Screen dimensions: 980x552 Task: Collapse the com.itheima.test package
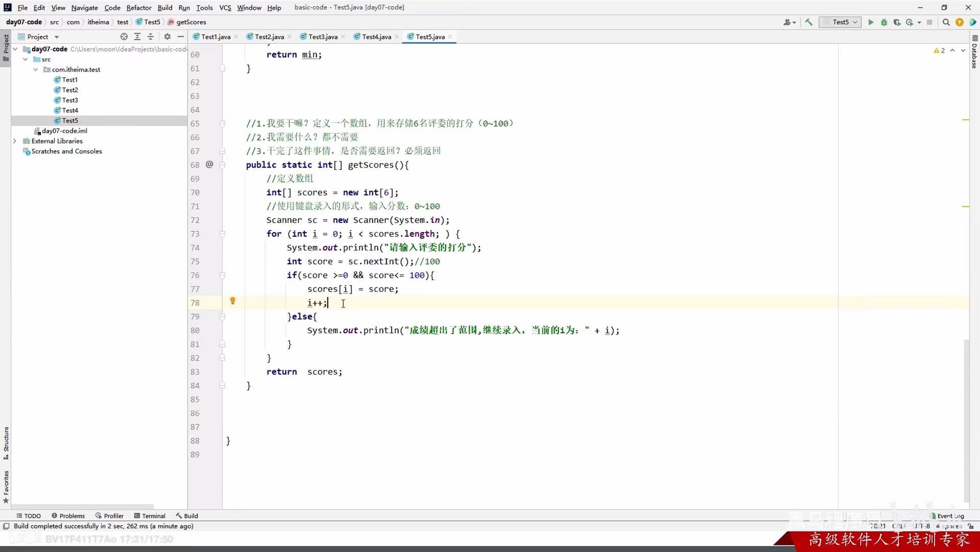[x=35, y=70]
